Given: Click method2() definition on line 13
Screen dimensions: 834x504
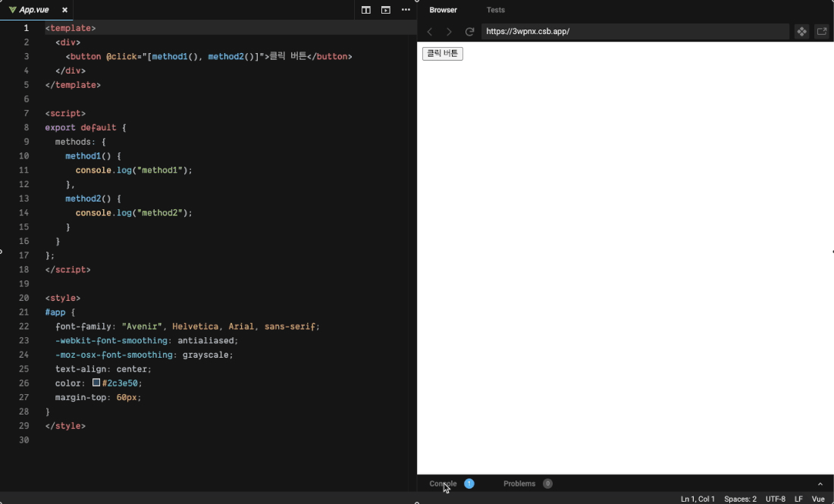Looking at the screenshot, I should (88, 199).
